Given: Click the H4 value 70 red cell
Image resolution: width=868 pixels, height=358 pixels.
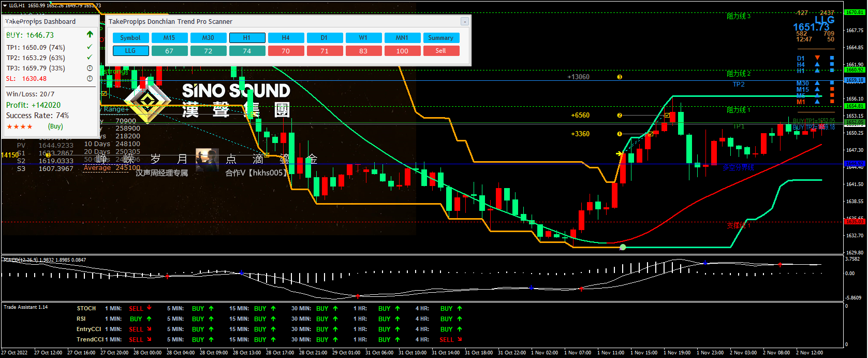Looking at the screenshot, I should point(286,51).
